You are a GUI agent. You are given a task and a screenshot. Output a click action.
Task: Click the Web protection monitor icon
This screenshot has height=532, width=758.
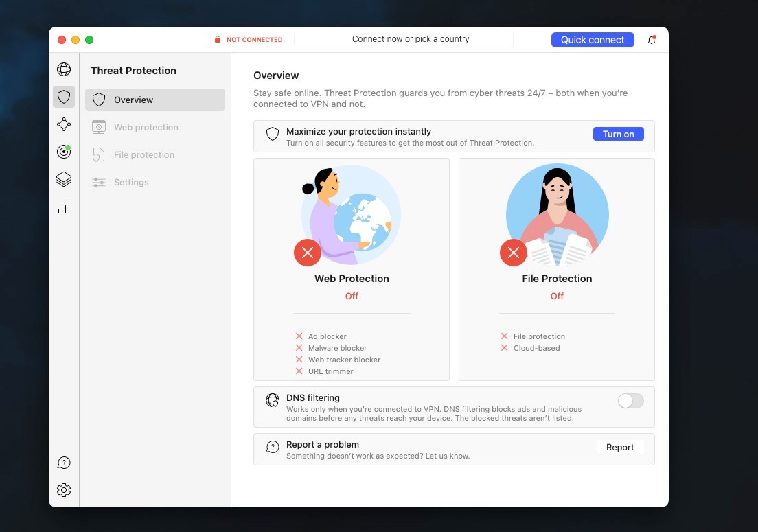99,127
